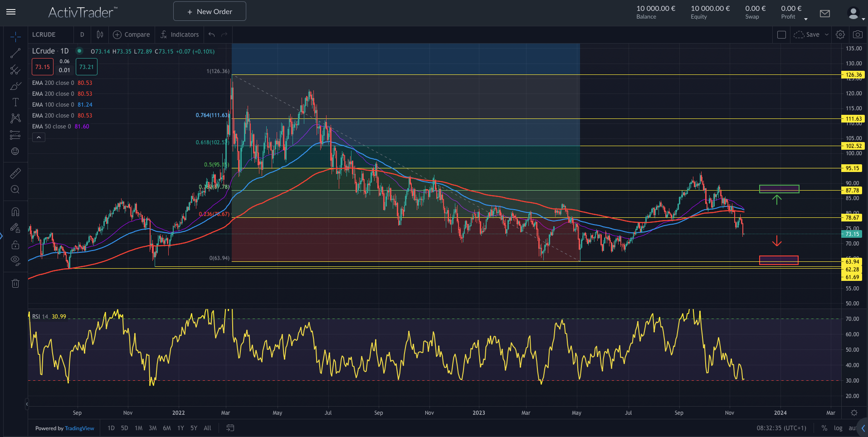Collapse the EMA indicator legend
868x437 pixels.
coord(39,137)
